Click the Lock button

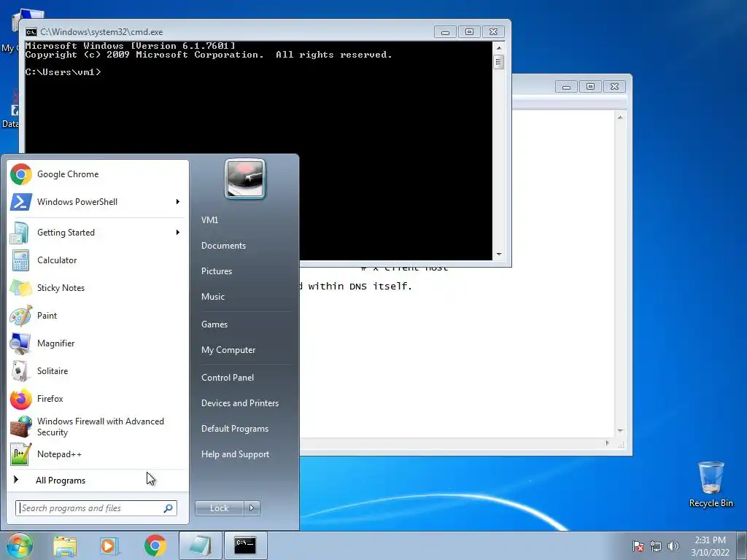pos(220,508)
